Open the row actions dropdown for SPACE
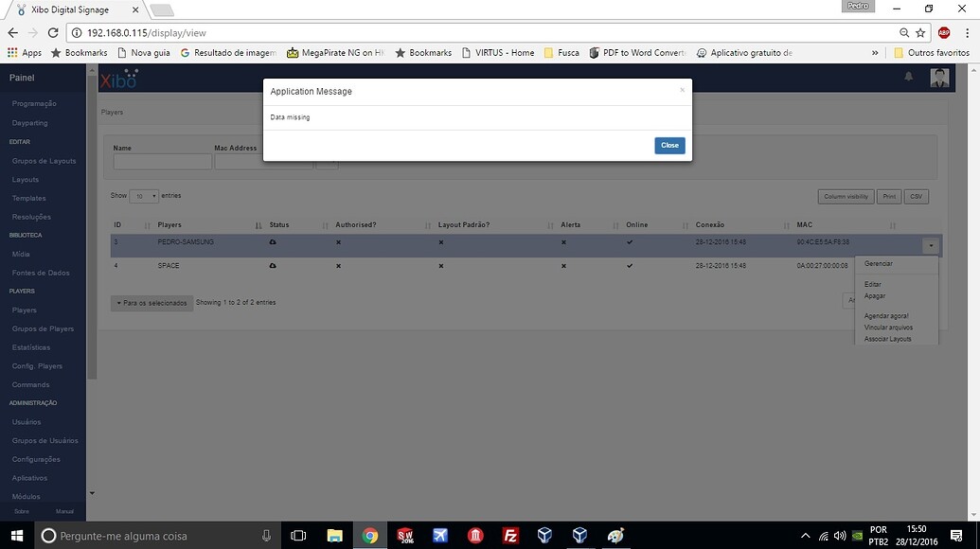 coord(930,266)
